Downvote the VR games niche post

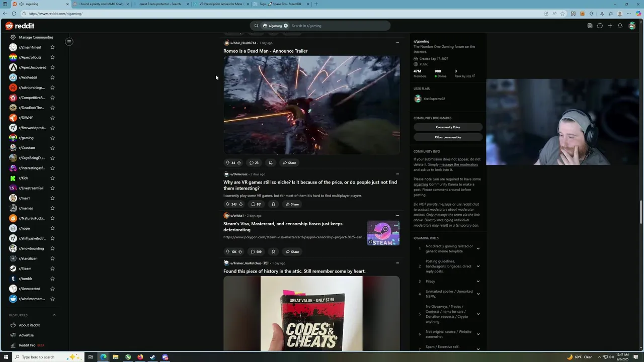point(240,204)
